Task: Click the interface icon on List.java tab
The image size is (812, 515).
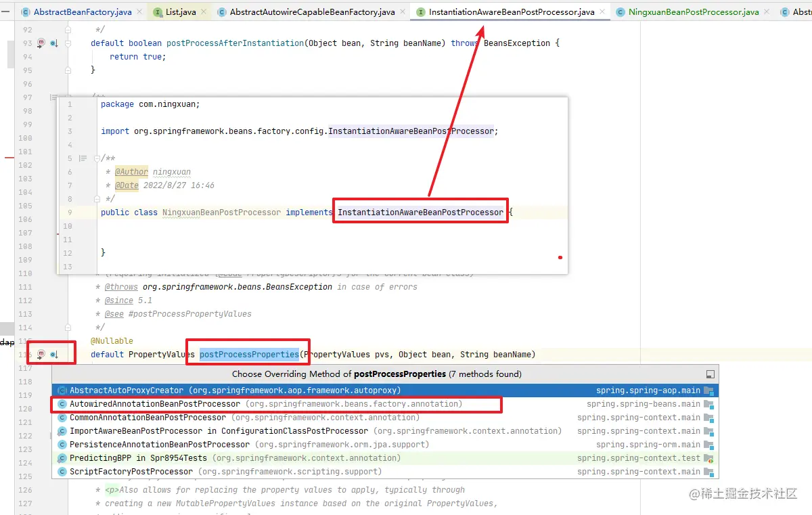Action: pyautogui.click(x=158, y=12)
